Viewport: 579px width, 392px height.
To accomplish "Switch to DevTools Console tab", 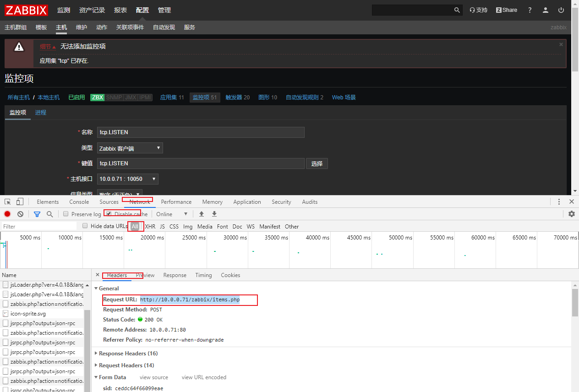I will [79, 202].
